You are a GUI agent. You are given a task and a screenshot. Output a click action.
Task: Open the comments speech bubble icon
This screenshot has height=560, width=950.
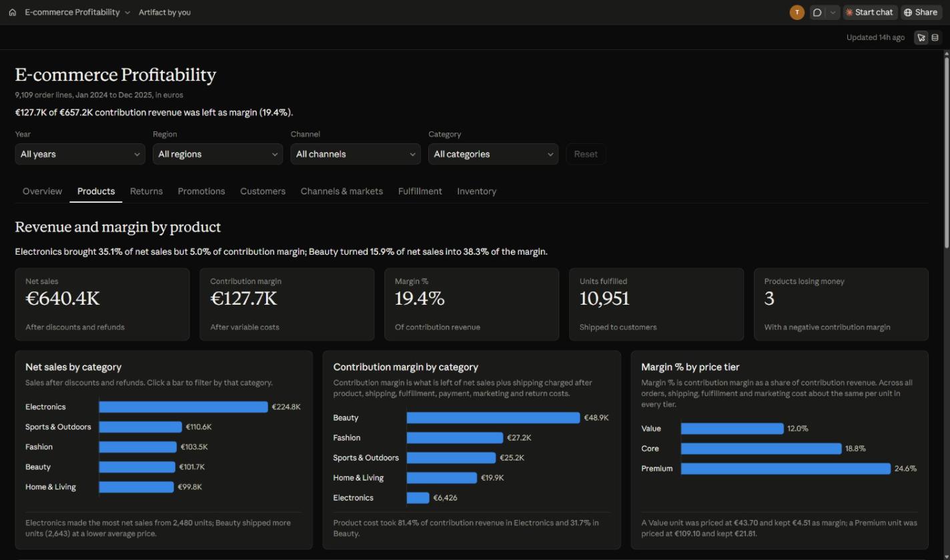coord(817,12)
